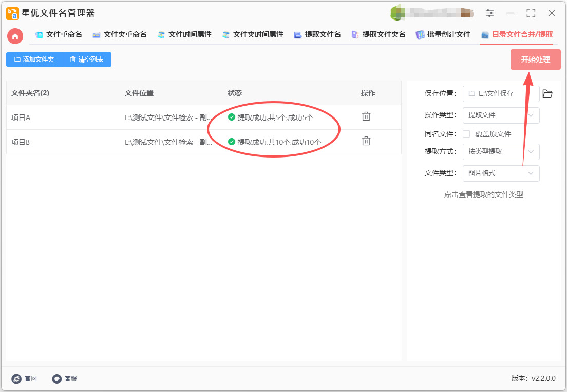Switch to 文件重命名 tab
The image size is (567, 392).
[x=59, y=35]
